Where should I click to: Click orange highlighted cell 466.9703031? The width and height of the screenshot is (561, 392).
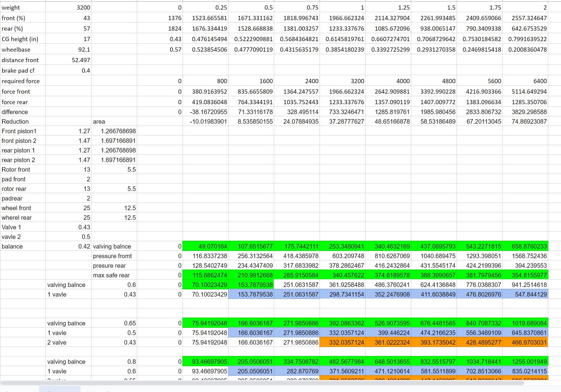(x=525, y=342)
